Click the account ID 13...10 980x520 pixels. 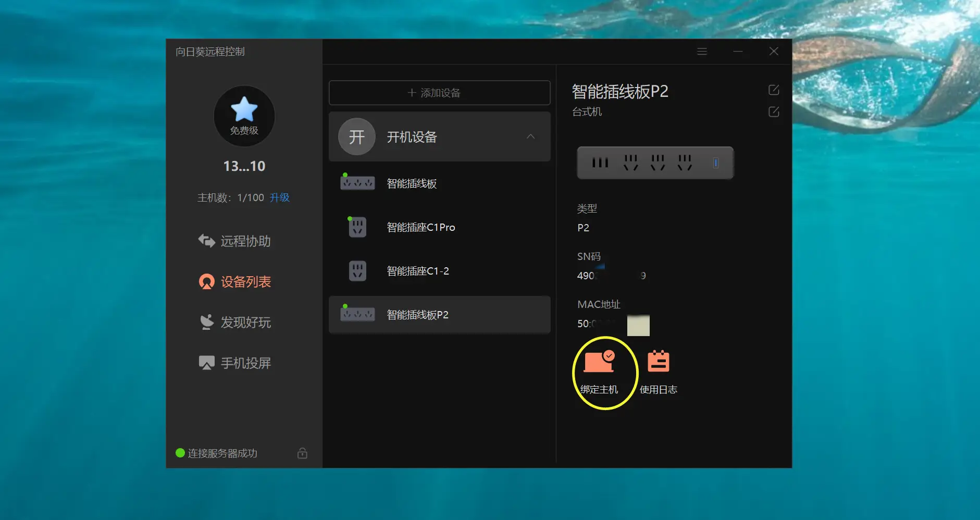click(x=244, y=166)
